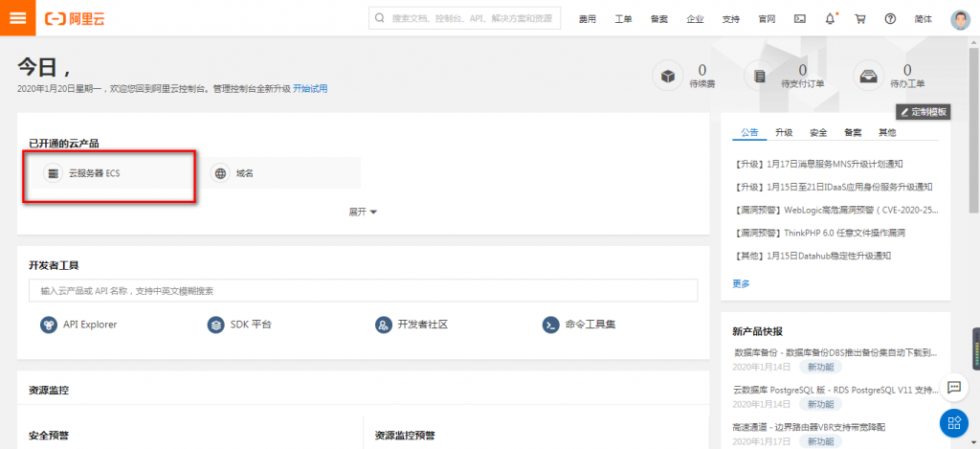
Task: Expand the 展开 product list
Action: (x=363, y=212)
